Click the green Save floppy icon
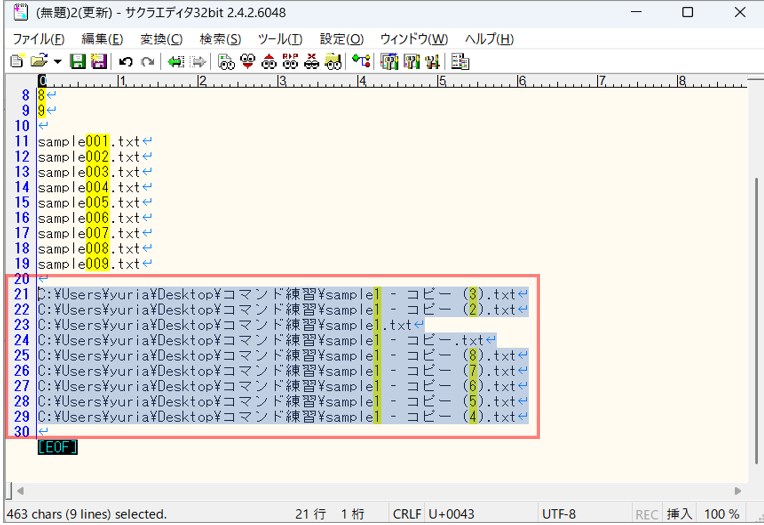 coord(77,62)
